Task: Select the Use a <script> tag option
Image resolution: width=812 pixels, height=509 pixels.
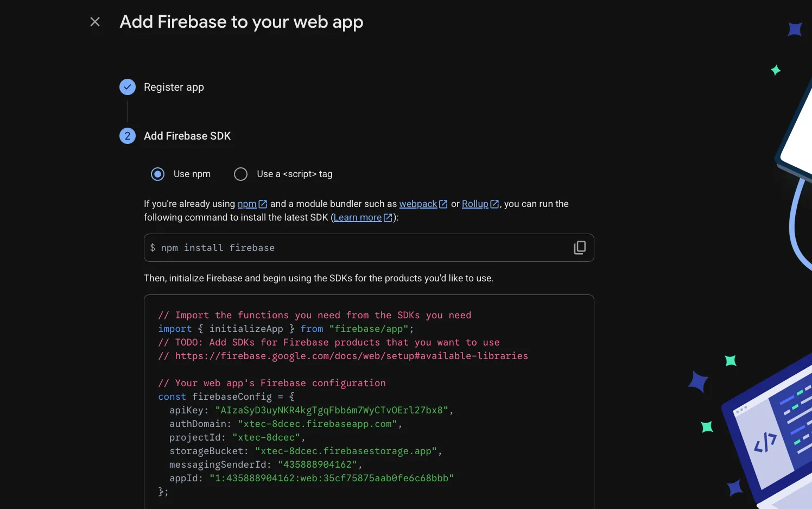Action: [x=240, y=174]
